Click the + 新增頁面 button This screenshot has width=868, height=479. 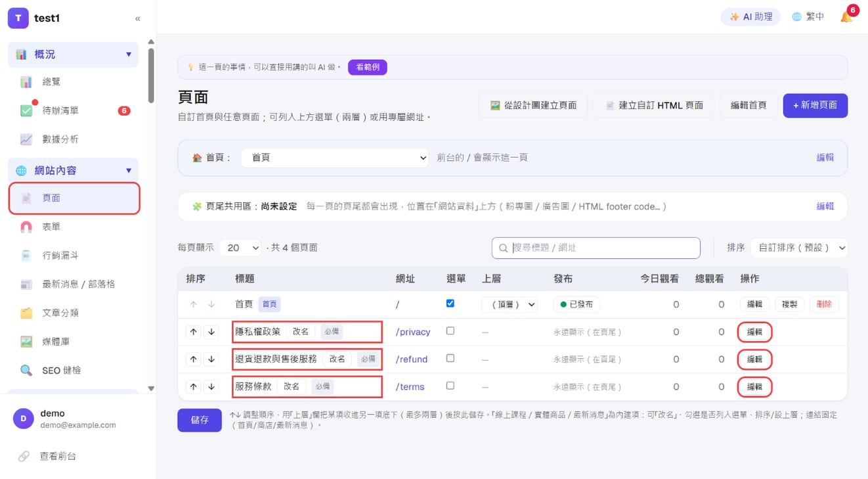click(x=815, y=105)
